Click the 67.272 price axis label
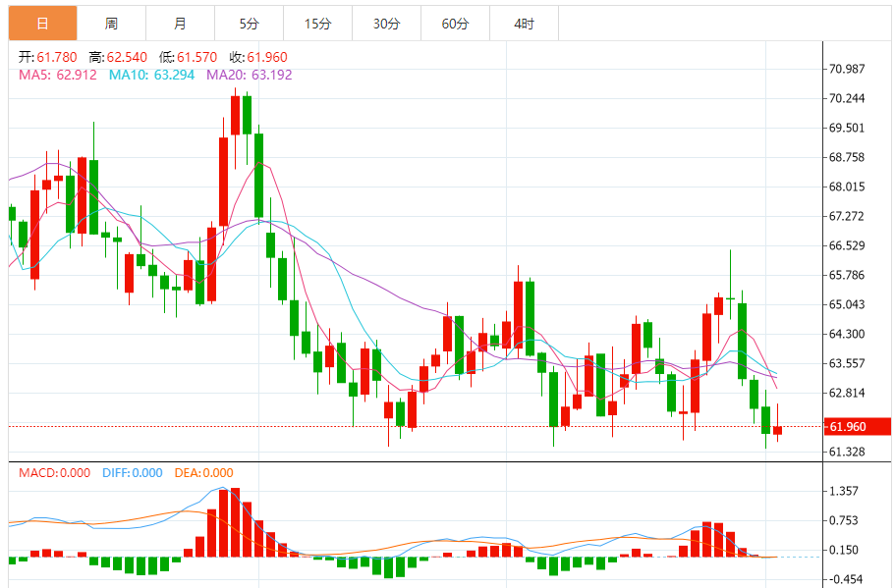This screenshot has height=588, width=895. click(847, 216)
